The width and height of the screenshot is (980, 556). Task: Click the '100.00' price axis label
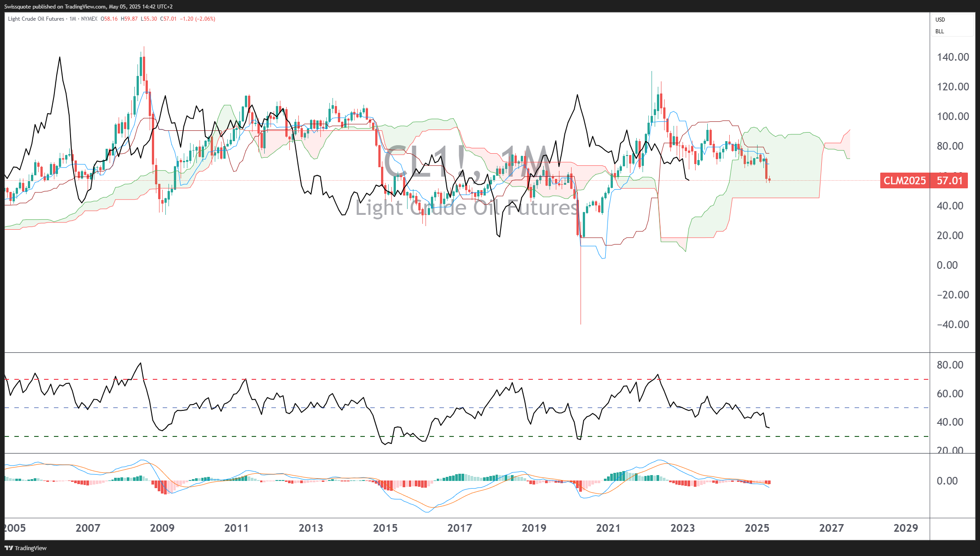click(953, 116)
